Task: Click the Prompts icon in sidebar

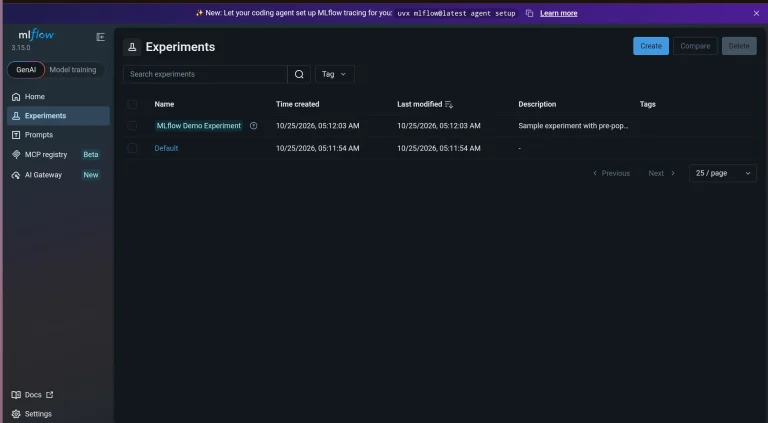Action: (x=16, y=135)
